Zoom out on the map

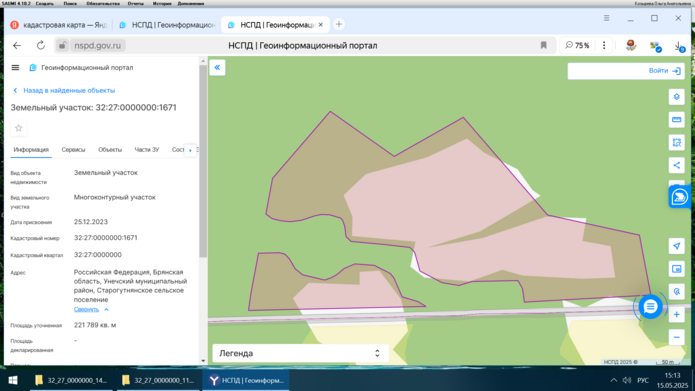(x=676, y=337)
